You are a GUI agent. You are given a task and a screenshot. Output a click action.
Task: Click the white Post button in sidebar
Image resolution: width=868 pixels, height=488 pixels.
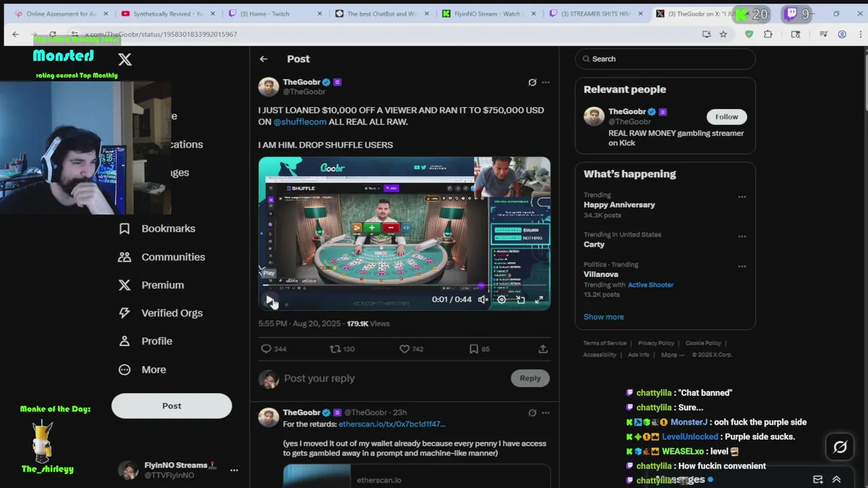pos(172,405)
